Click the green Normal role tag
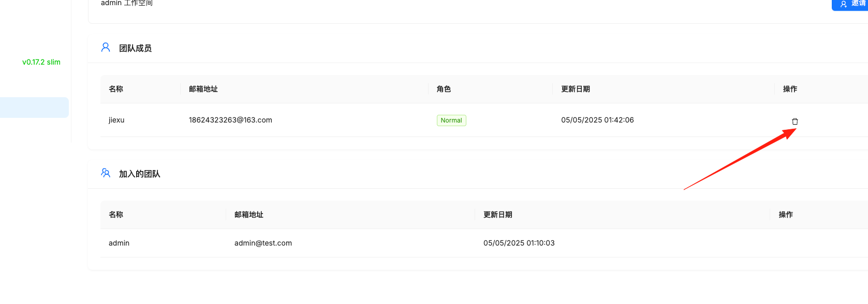868x304 pixels. coord(451,120)
